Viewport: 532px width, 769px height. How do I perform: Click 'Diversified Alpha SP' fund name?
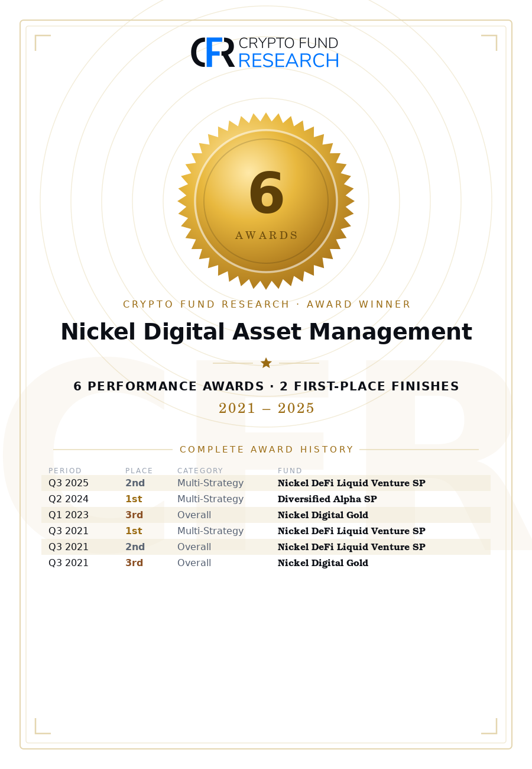327,499
